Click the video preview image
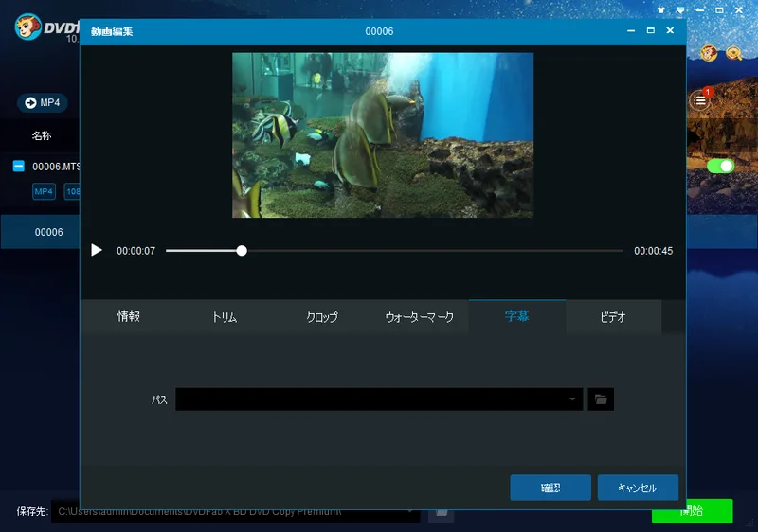Viewport: 758px width, 532px height. point(383,135)
